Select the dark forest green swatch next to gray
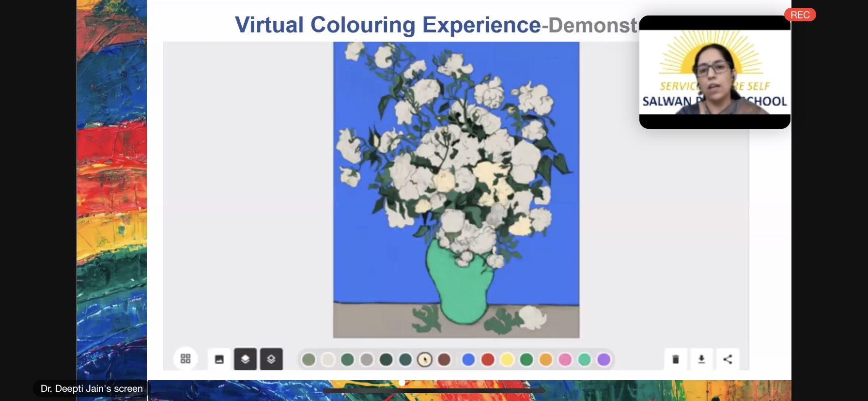Screen dimensions: 868x401 click(386, 359)
